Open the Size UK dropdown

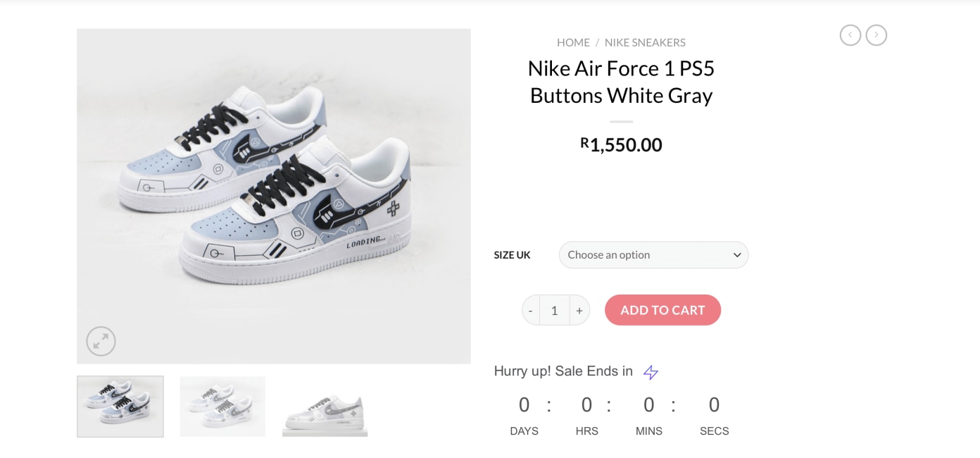point(653,255)
